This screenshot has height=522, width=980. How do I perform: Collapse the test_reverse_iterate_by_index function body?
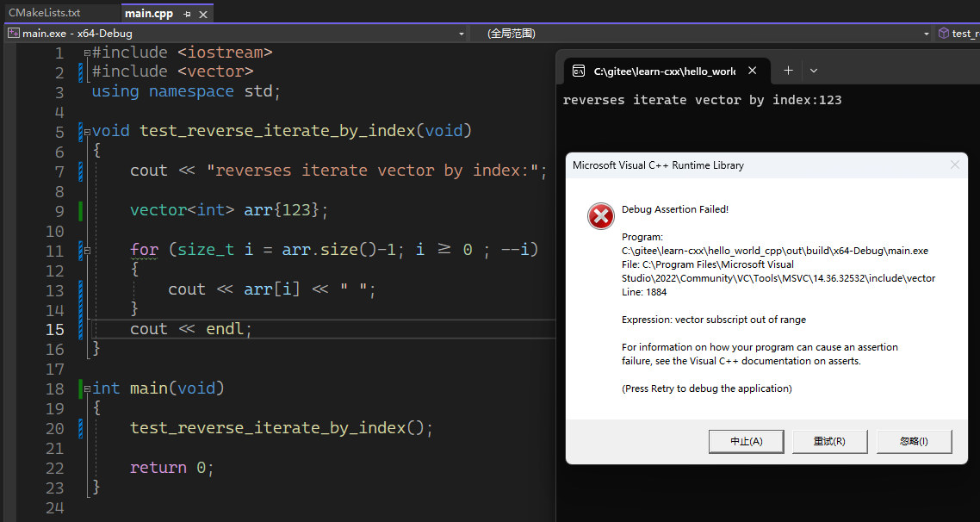tap(86, 129)
